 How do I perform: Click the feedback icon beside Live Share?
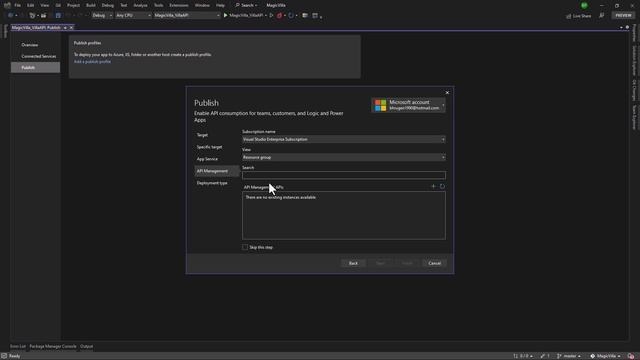point(601,16)
